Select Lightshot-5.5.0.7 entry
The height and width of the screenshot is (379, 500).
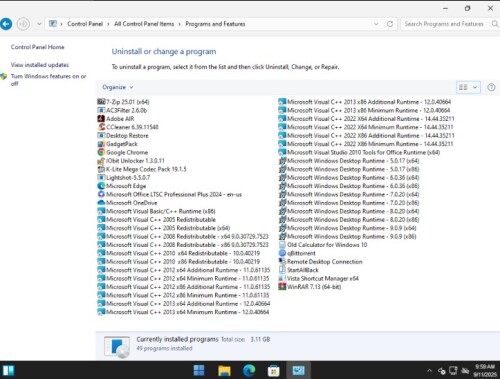[124, 178]
